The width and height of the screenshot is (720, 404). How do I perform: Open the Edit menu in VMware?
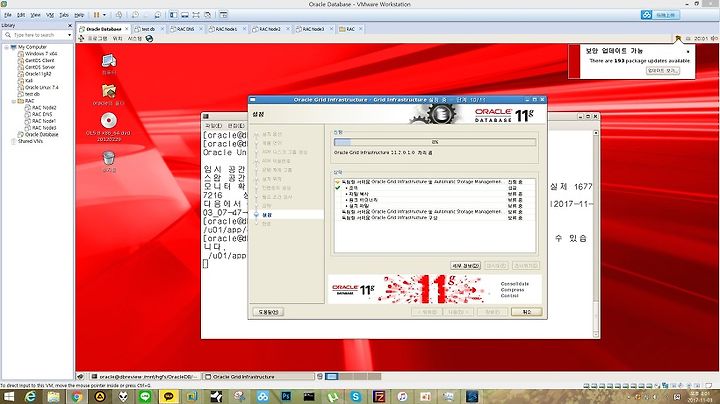pyautogui.click(x=21, y=15)
